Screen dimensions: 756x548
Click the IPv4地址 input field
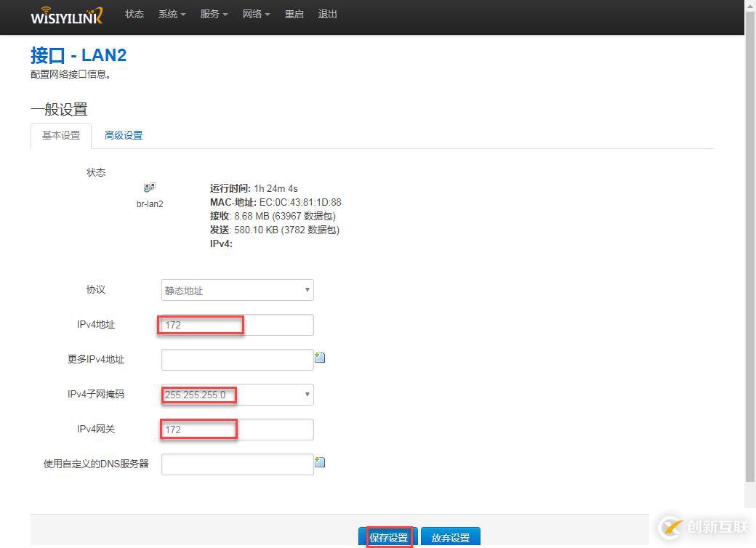coord(236,324)
